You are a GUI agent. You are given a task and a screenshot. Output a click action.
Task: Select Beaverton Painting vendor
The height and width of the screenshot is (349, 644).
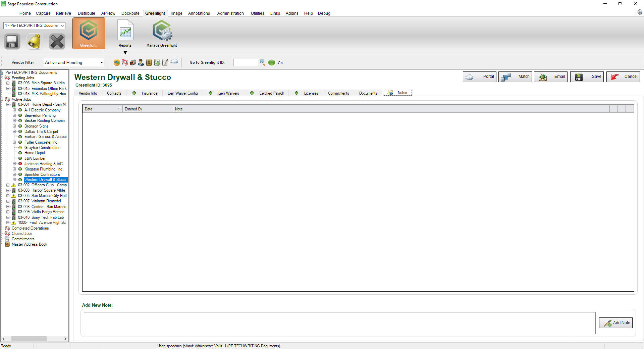click(x=40, y=115)
